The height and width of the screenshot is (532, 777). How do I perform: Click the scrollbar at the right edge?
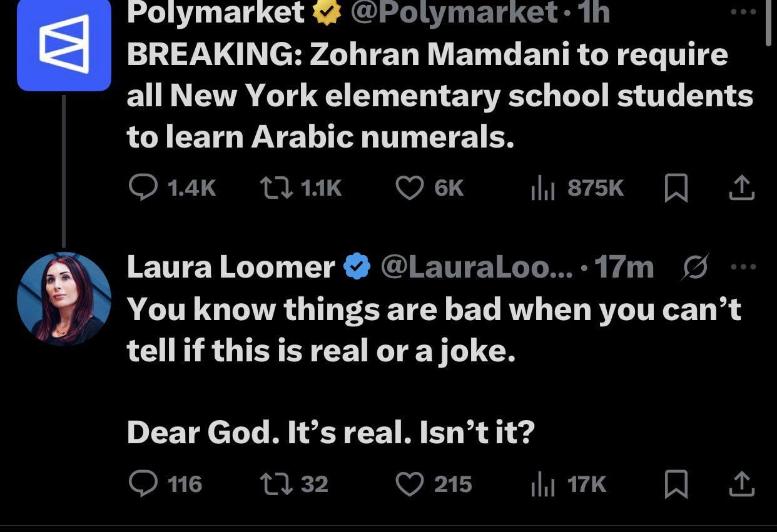[x=771, y=22]
